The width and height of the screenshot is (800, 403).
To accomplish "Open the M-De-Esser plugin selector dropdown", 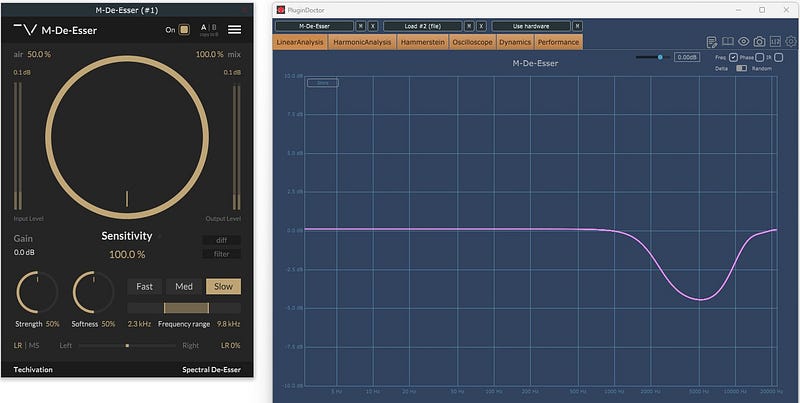I will click(x=314, y=25).
